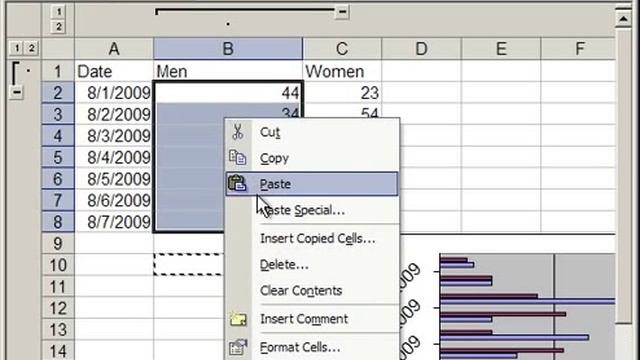Click the Women cell with value 23

pyautogui.click(x=342, y=93)
